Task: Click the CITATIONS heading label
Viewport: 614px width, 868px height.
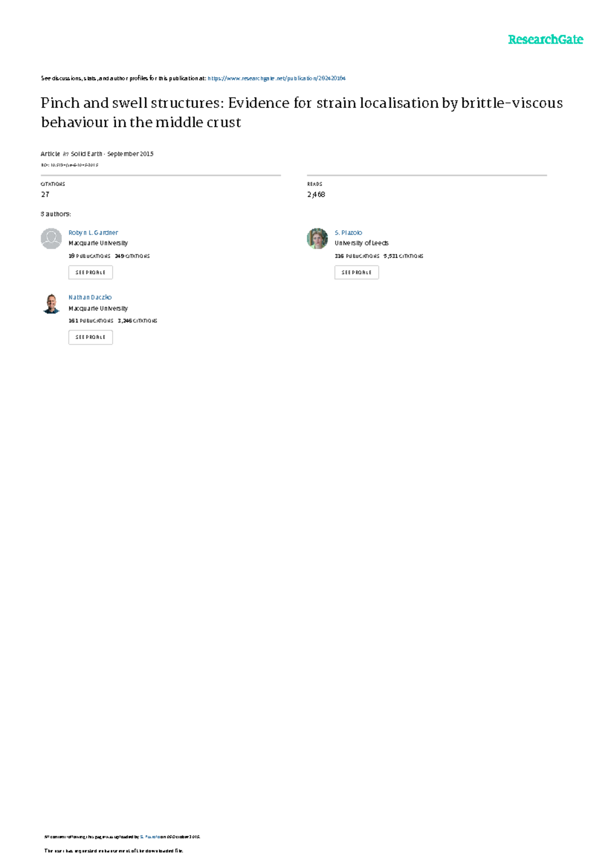Action: [53, 184]
